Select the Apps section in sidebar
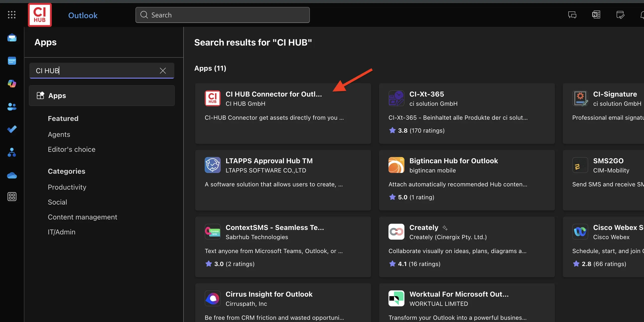 point(102,95)
